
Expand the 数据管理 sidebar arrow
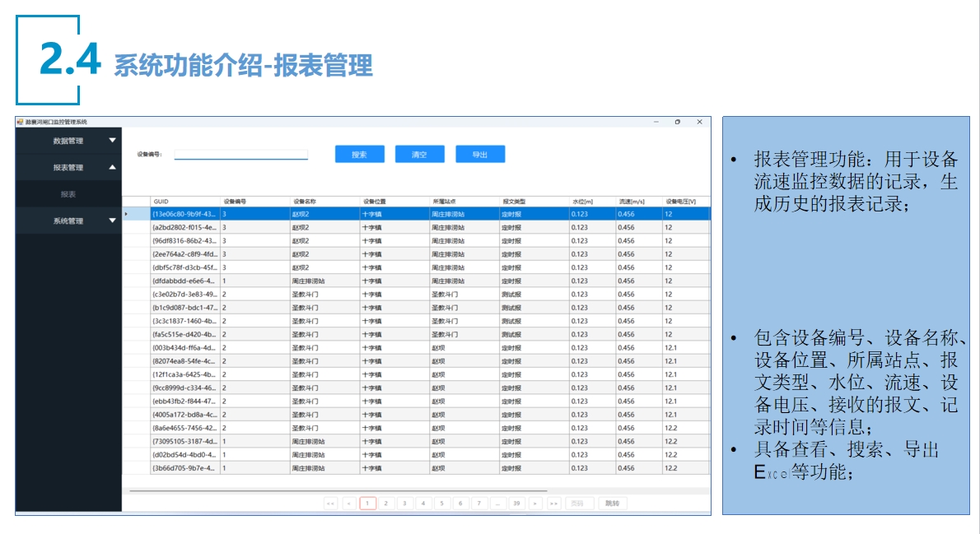(113, 141)
